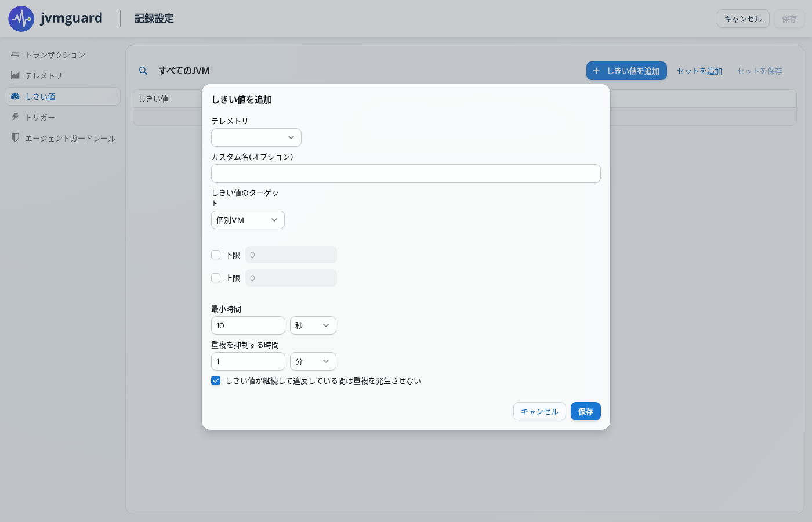Click the 記録設定 page title

click(154, 19)
